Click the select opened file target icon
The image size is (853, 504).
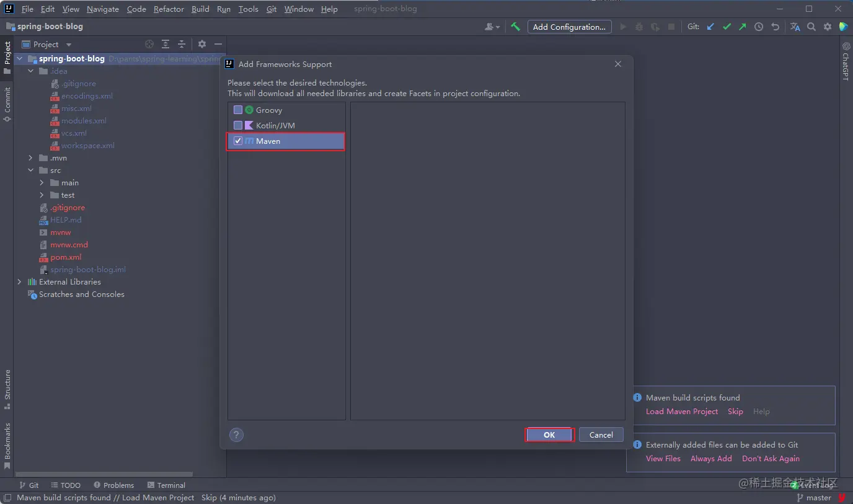pos(149,44)
